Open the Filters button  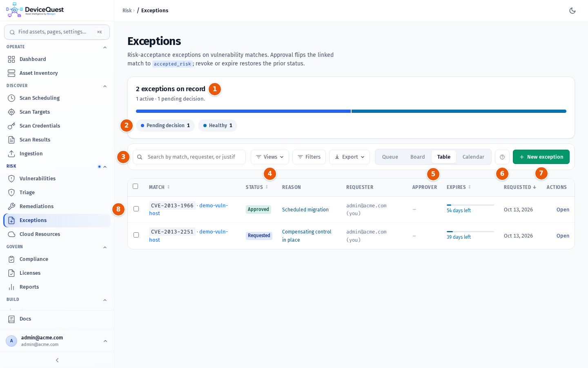tap(309, 157)
